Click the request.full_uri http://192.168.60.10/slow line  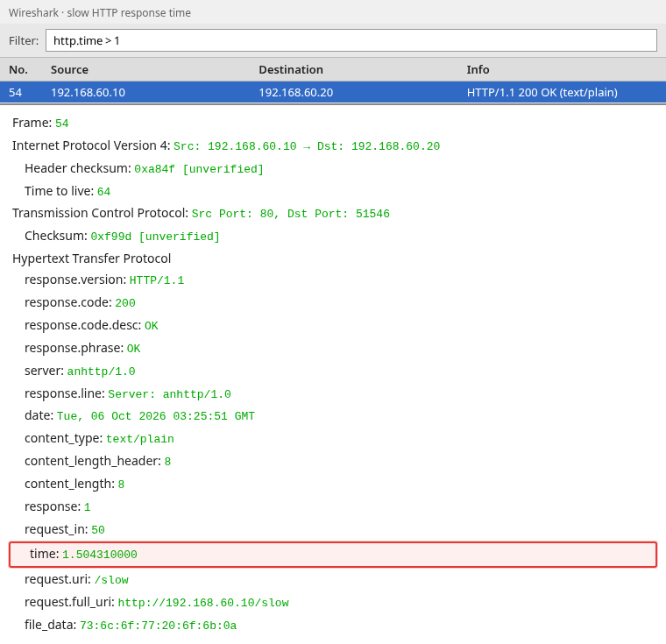click(157, 602)
